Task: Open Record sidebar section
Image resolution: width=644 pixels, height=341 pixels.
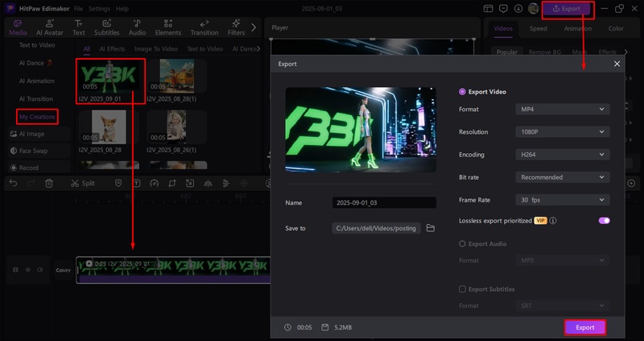Action: point(39,168)
